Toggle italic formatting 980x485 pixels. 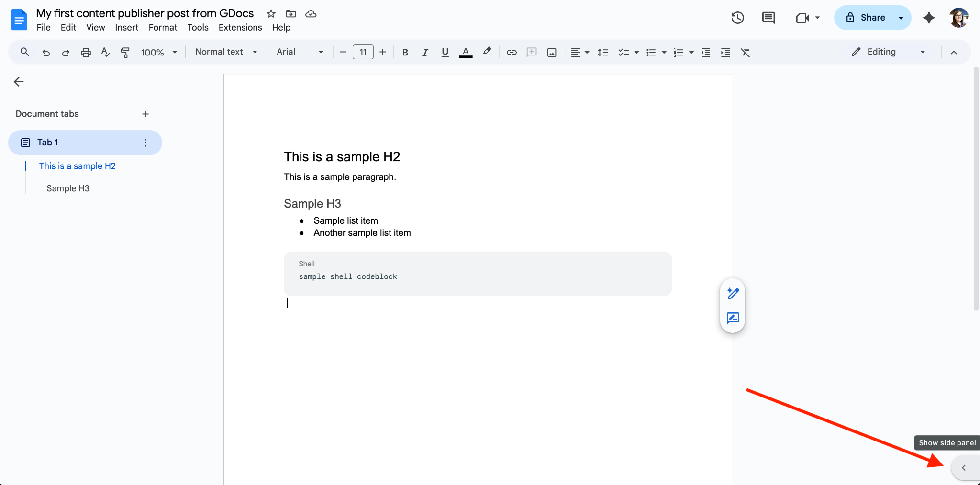point(425,52)
